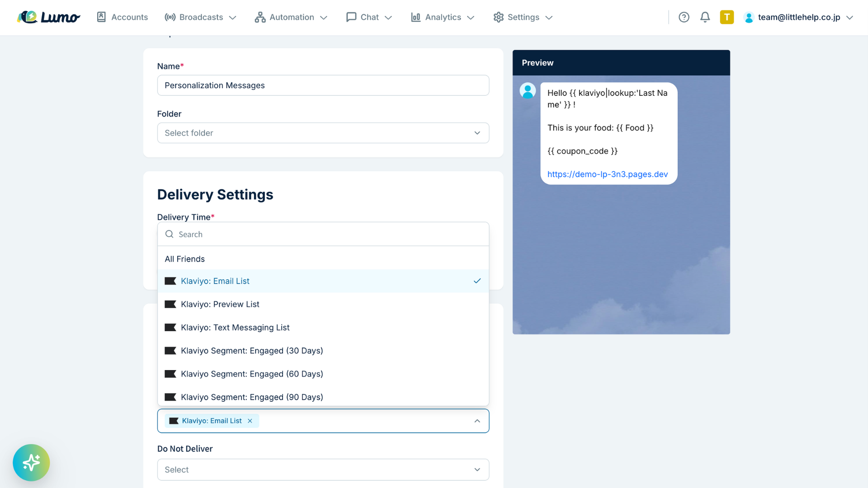Click the Name input field
Screen dimensions: 868x488
point(323,85)
